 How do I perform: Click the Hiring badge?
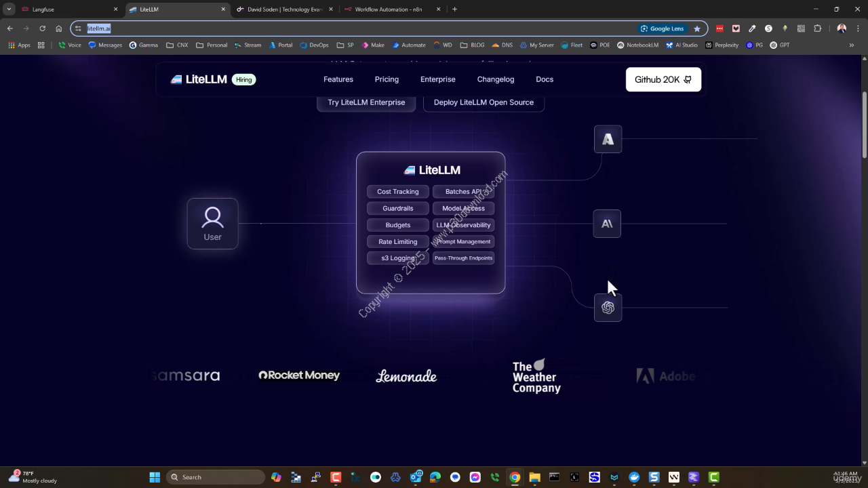point(244,79)
